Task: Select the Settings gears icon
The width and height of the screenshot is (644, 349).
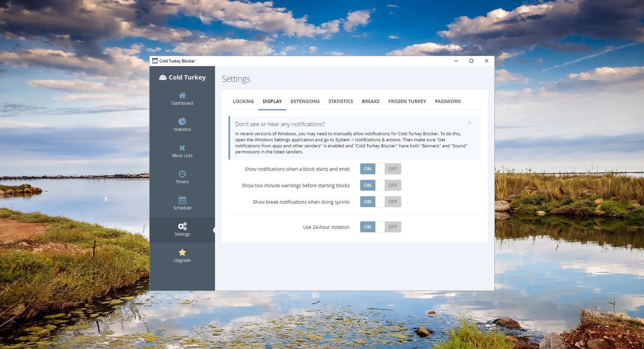Action: point(182,226)
